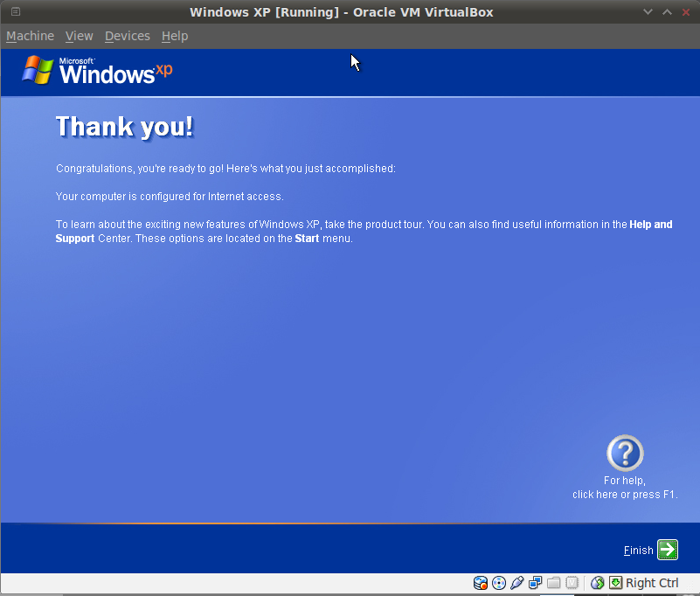The width and height of the screenshot is (700, 596).
Task: Open the Help menu
Action: pos(175,36)
